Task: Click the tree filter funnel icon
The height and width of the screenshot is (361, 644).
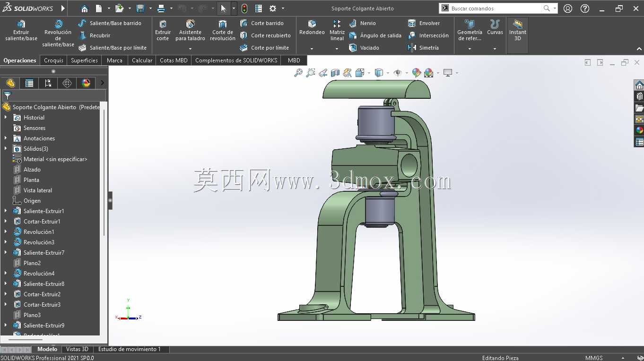Action: 8,95
